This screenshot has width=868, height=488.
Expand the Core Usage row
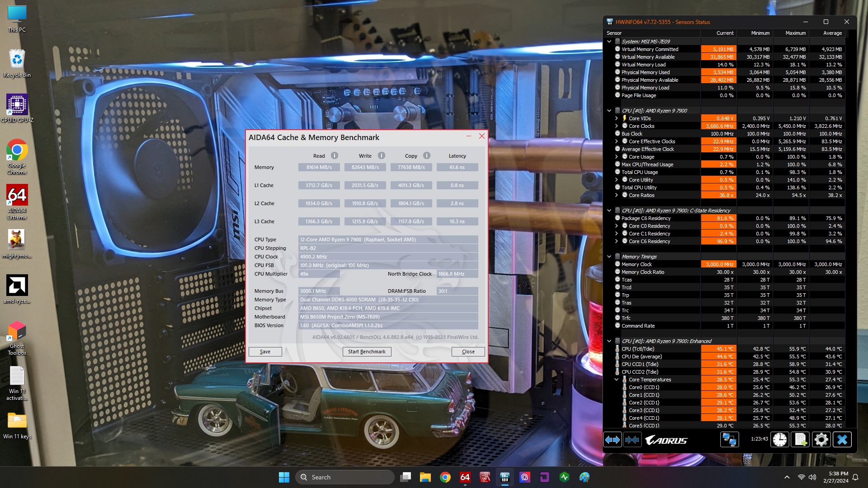click(x=617, y=157)
